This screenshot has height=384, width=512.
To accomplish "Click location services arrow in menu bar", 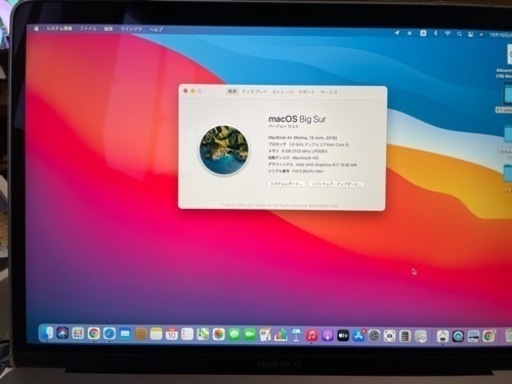I will 397,33.
